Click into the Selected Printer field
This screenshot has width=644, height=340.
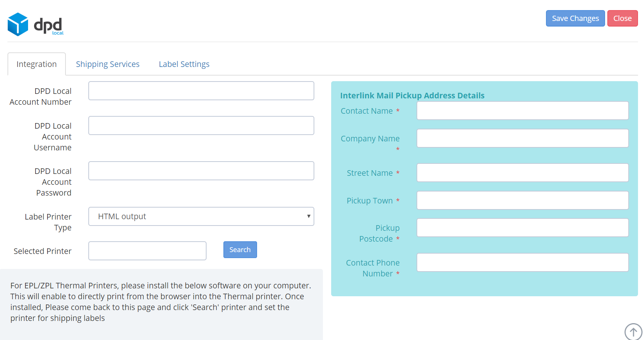tap(147, 251)
